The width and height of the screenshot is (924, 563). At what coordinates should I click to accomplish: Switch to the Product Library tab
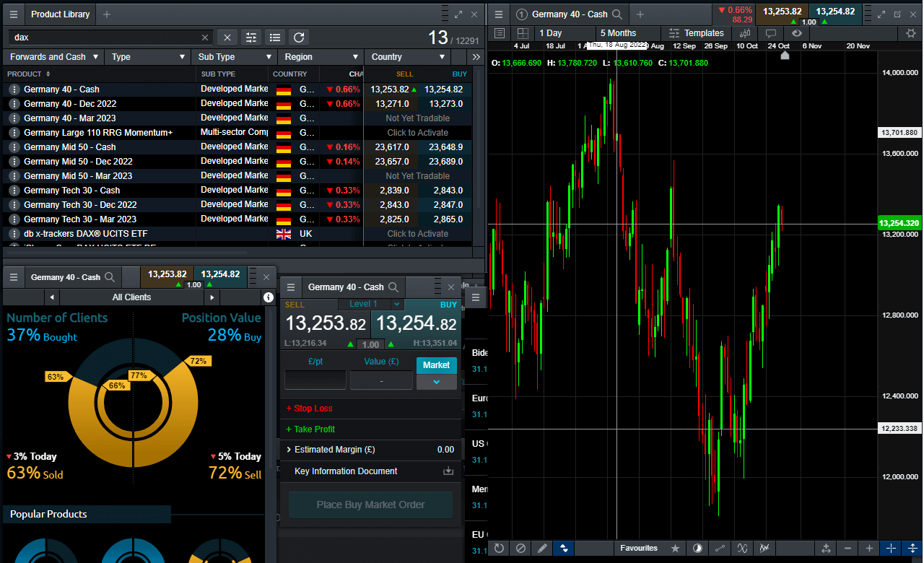point(60,14)
